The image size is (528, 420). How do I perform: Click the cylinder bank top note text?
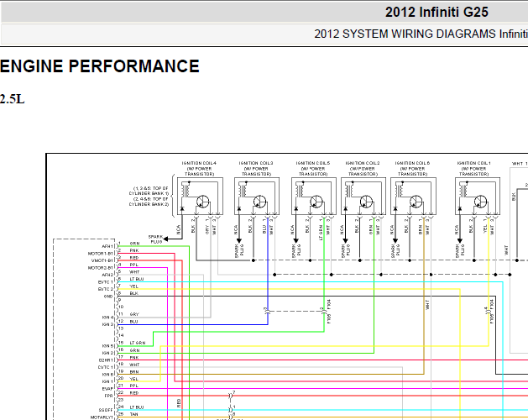tap(149, 197)
